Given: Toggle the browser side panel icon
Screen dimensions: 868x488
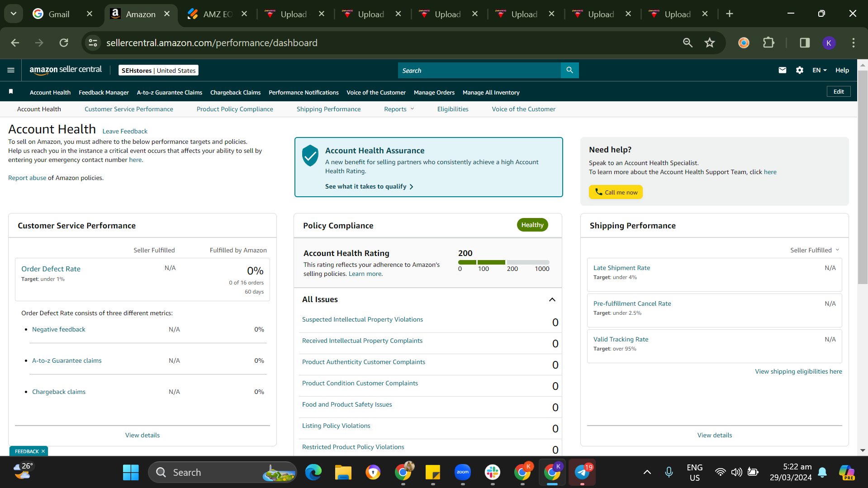Looking at the screenshot, I should tap(805, 43).
